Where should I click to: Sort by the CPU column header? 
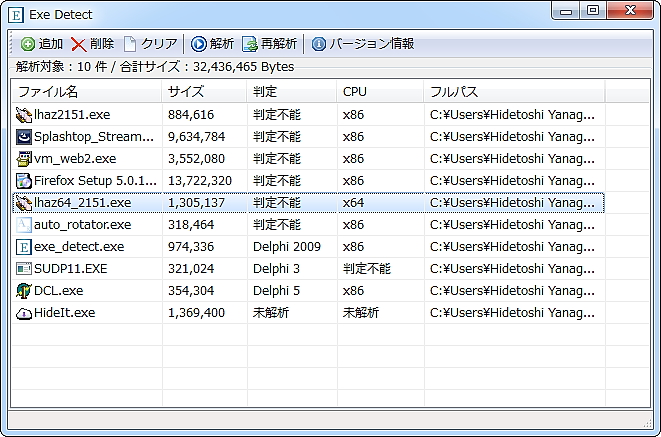[x=380, y=91]
